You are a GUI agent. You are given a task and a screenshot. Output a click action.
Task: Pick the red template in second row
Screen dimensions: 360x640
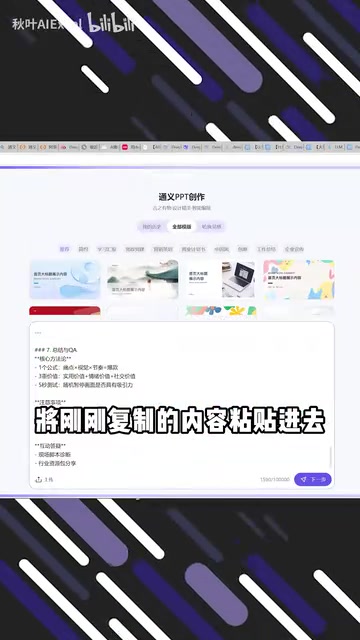click(65, 311)
